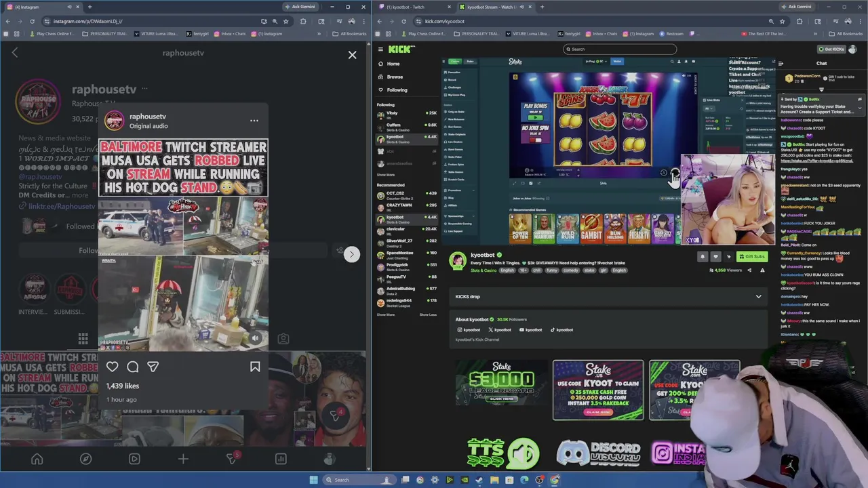Open the linktr.ee/Raphousetv link
The image size is (868, 488).
coord(62,206)
